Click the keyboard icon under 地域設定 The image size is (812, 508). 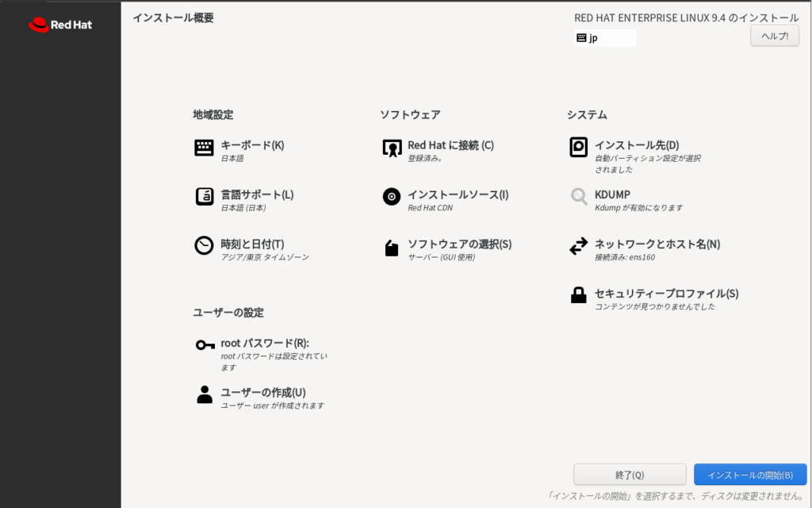tap(204, 148)
